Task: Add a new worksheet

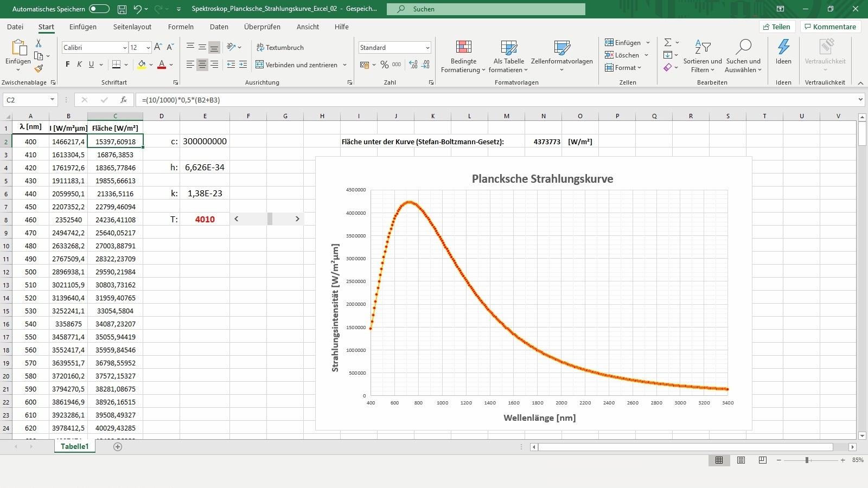Action: (x=118, y=446)
